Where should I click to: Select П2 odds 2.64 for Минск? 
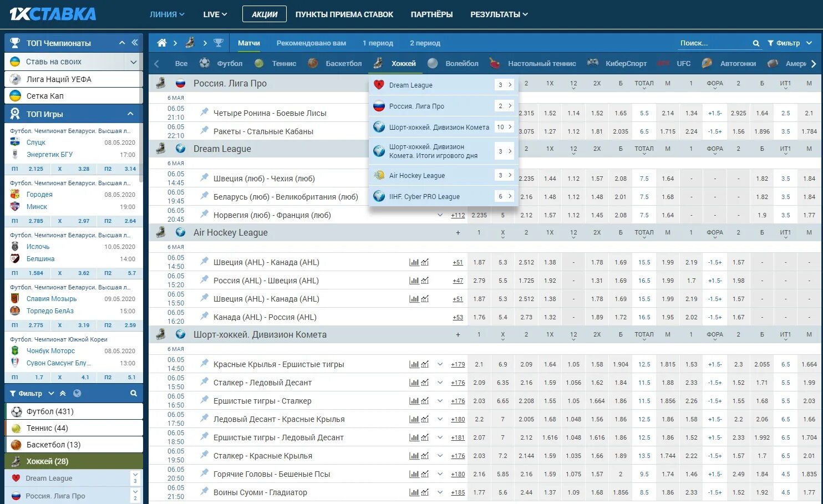coord(130,221)
